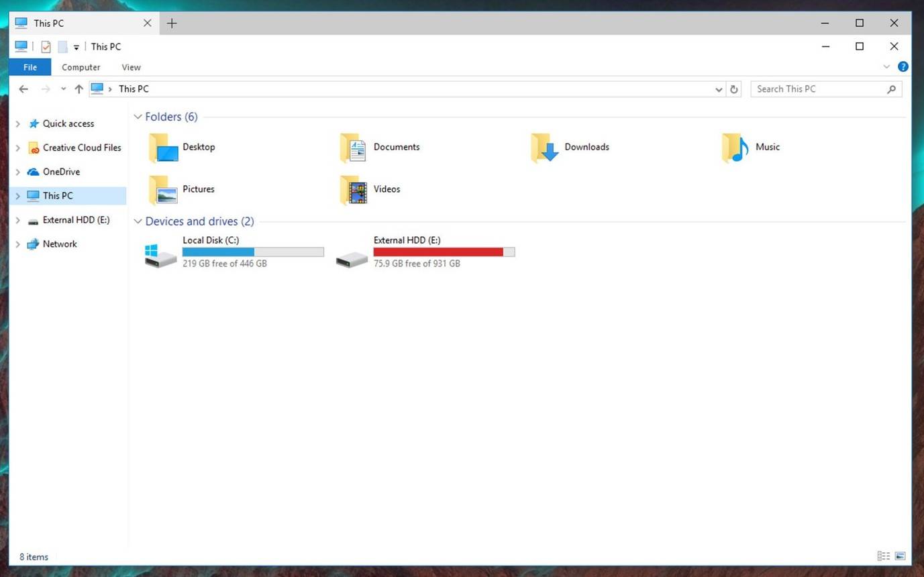Collapse the Devices and drives (2) group

tap(138, 221)
